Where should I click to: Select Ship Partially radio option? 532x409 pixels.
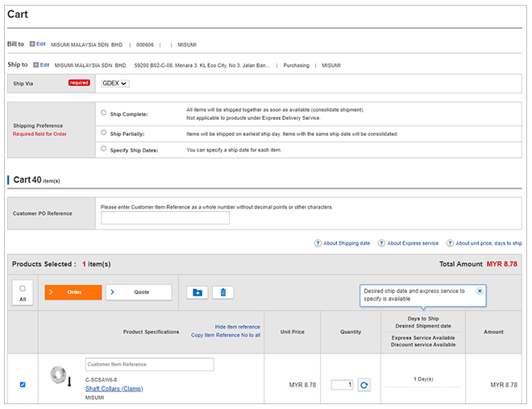tap(104, 132)
